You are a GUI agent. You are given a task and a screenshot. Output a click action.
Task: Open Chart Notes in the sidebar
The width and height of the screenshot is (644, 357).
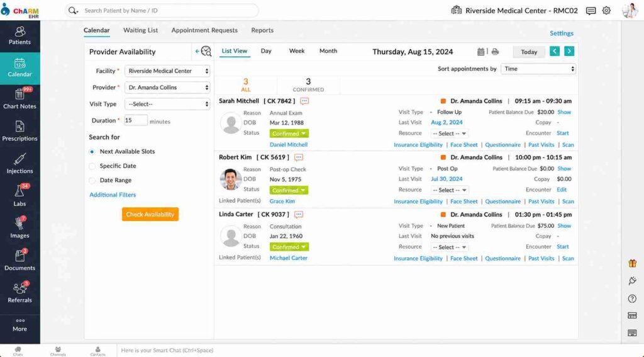pos(19,100)
